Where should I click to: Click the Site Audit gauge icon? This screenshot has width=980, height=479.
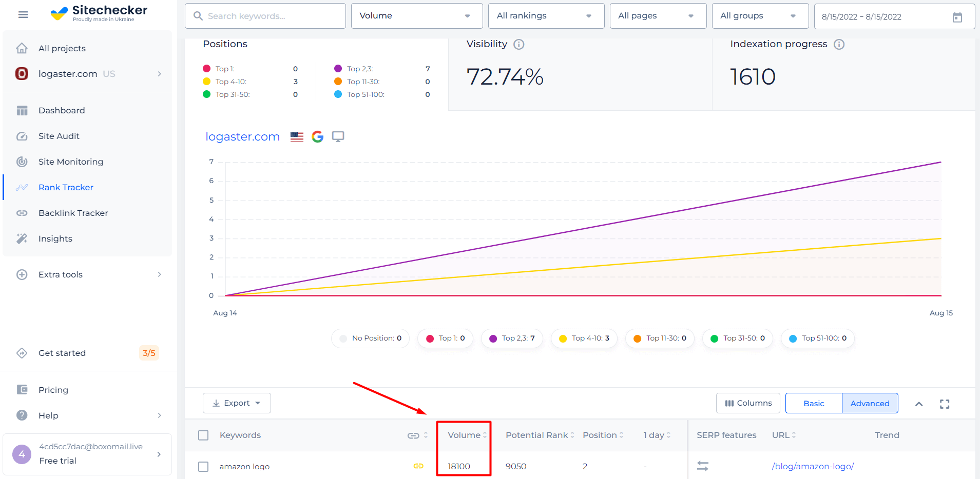tap(22, 136)
